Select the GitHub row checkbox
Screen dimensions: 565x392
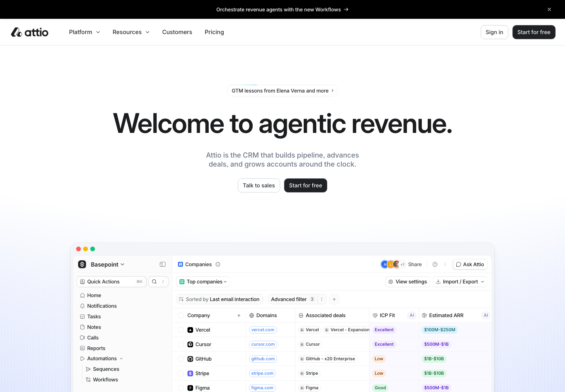click(x=181, y=359)
